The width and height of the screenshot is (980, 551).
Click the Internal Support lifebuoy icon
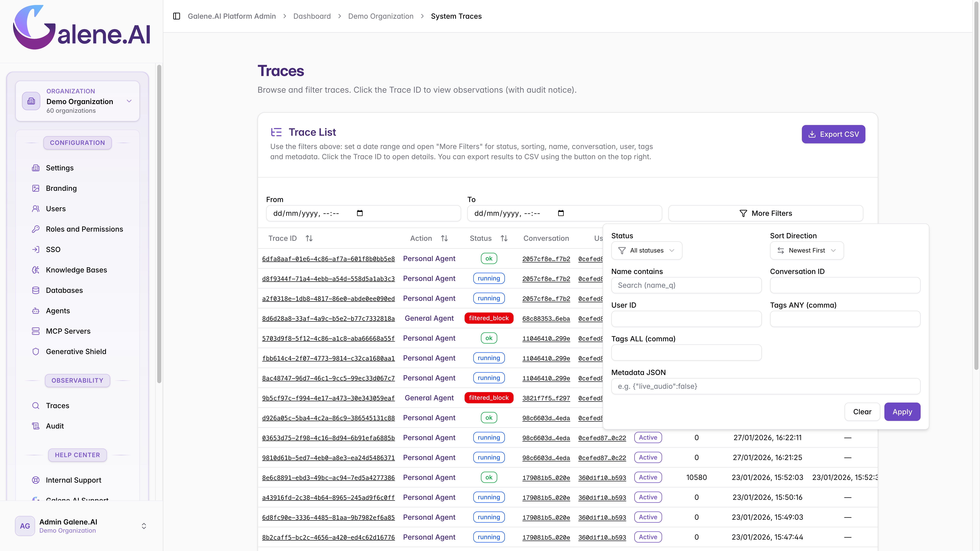pos(36,480)
